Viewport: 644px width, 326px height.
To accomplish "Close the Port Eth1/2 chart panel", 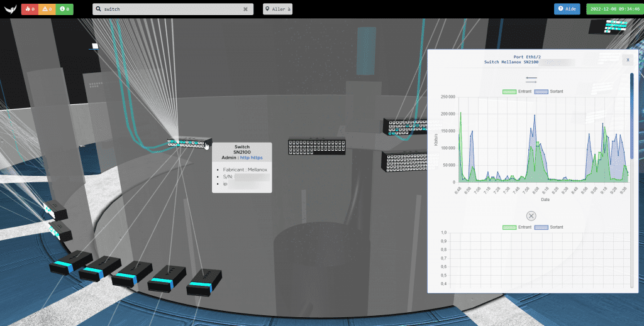I will click(x=628, y=60).
